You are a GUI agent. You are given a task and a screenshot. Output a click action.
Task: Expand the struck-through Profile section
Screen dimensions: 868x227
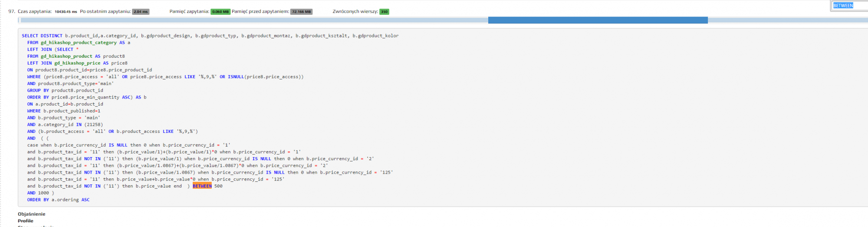26,221
